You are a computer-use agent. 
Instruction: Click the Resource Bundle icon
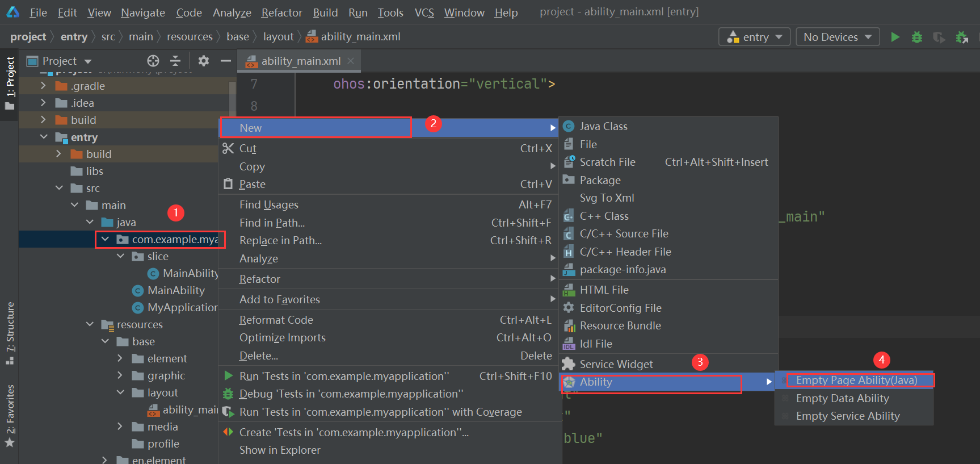pos(569,325)
